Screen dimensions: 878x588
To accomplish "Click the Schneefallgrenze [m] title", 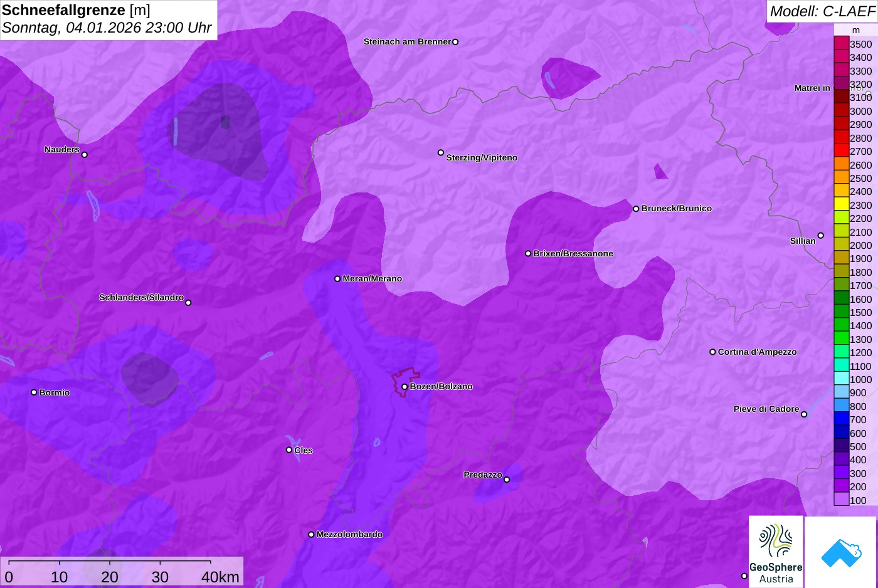I will [x=76, y=10].
